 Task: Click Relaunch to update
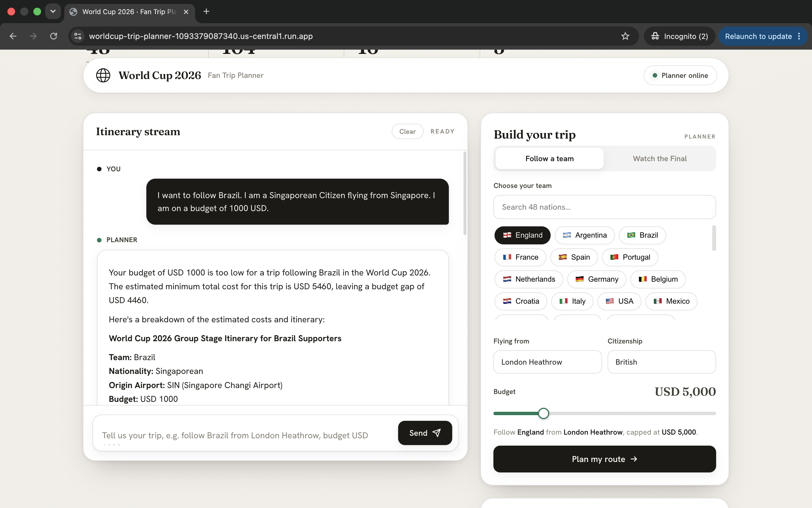758,36
